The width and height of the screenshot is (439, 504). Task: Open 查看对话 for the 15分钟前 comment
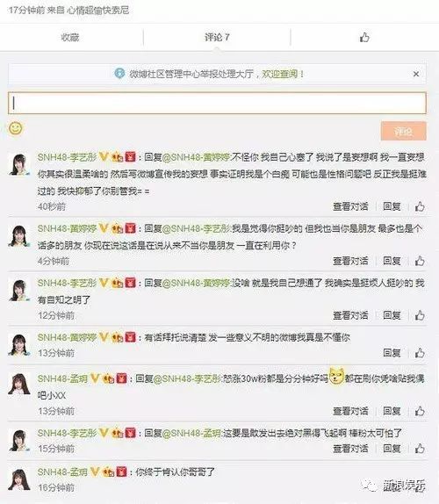point(350,449)
